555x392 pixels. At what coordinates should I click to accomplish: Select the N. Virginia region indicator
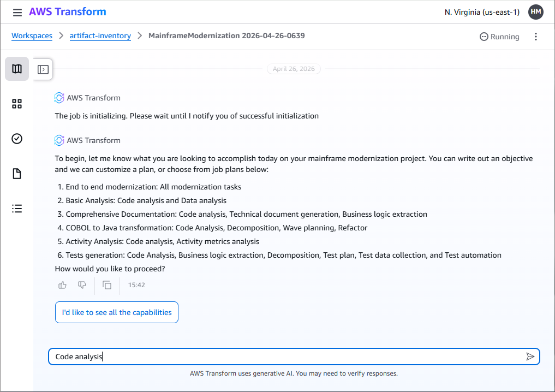[482, 13]
